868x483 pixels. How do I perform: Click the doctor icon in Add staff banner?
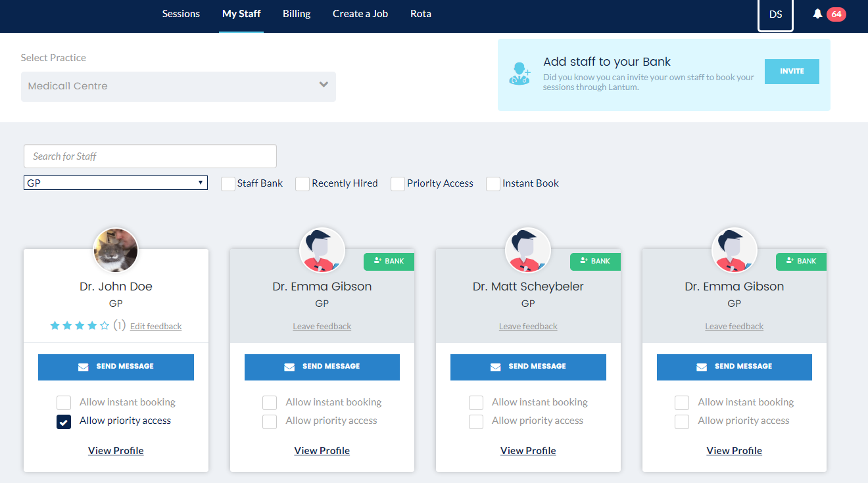coord(519,74)
